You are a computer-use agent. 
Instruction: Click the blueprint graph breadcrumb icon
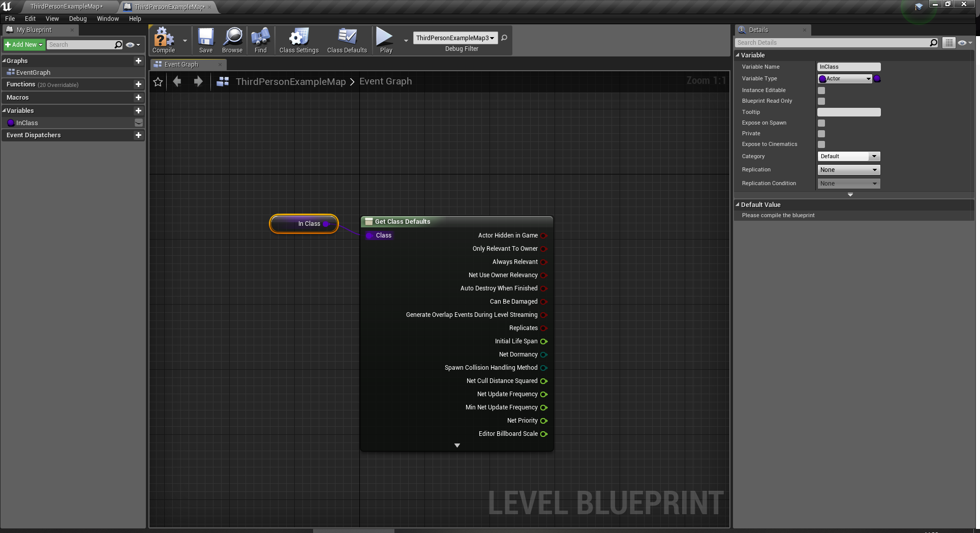tap(223, 81)
